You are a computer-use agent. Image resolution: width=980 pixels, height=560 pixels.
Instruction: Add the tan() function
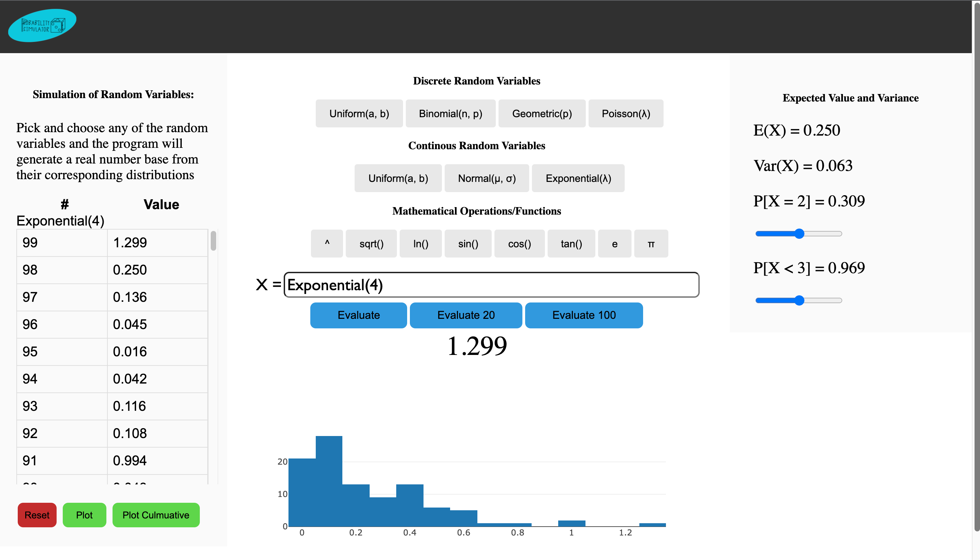click(x=571, y=244)
